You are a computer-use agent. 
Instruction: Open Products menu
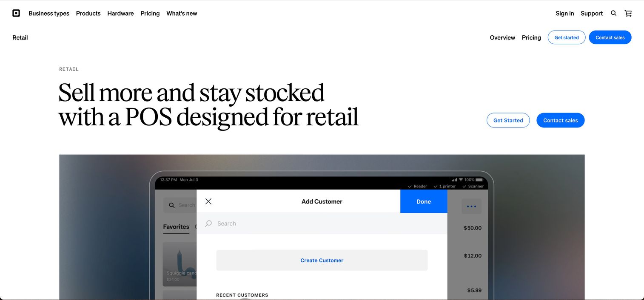point(88,14)
